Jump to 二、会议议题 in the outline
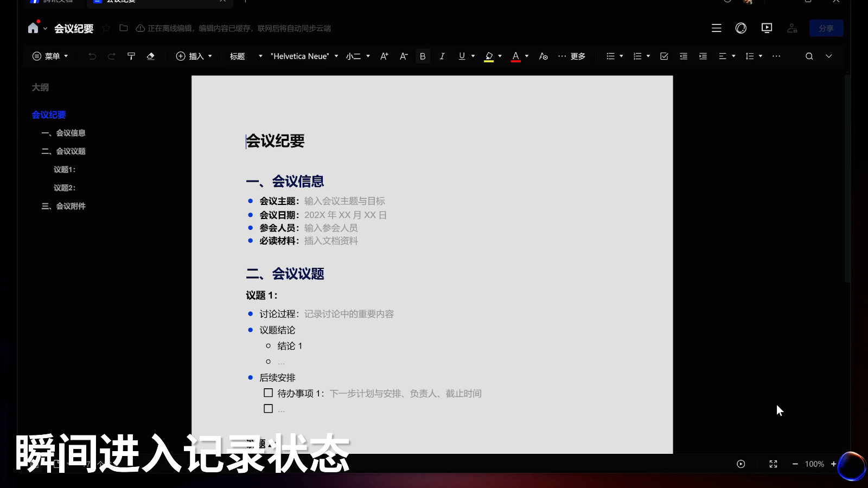Viewport: 868px width, 488px height. (63, 151)
